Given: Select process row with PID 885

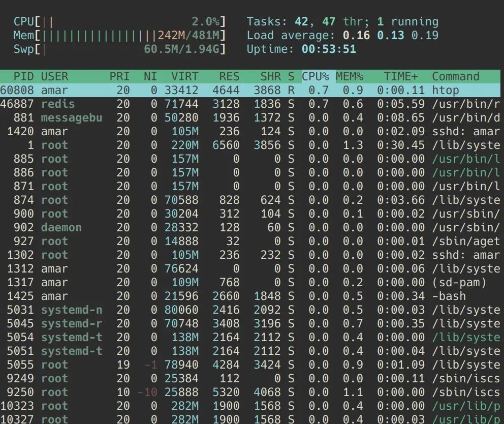Looking at the screenshot, I should pos(250,159).
